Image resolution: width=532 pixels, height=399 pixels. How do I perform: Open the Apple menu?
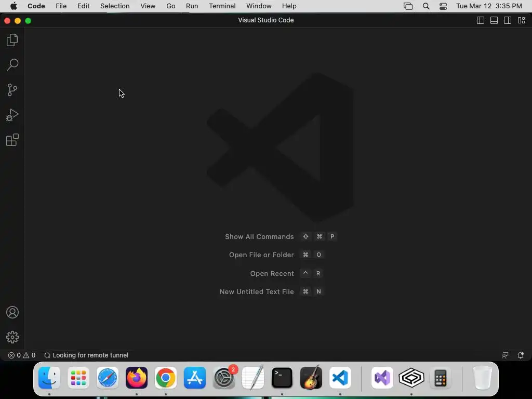(14, 6)
